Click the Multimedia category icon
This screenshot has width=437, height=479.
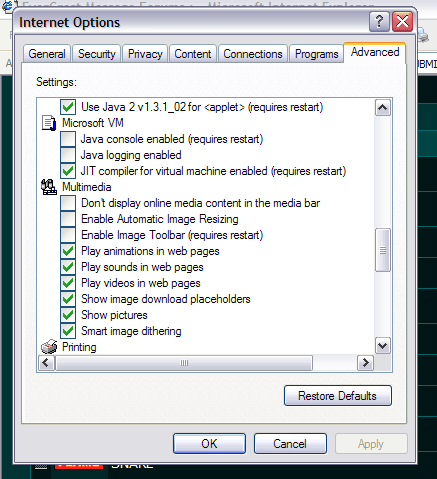49,187
